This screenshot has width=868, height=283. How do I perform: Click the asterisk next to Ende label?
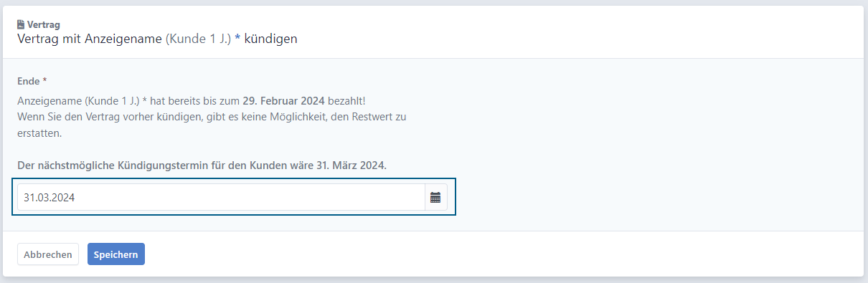pos(44,80)
